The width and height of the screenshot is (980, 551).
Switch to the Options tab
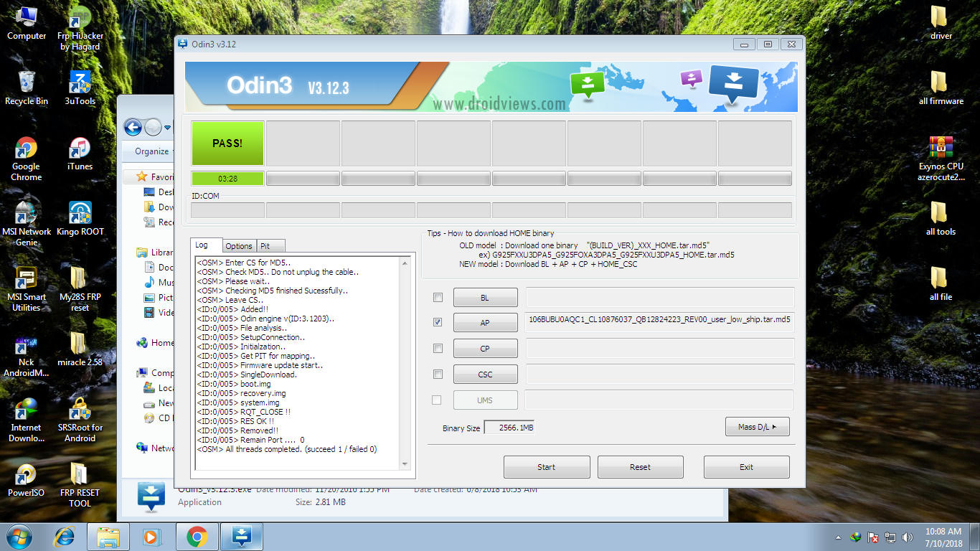click(239, 246)
